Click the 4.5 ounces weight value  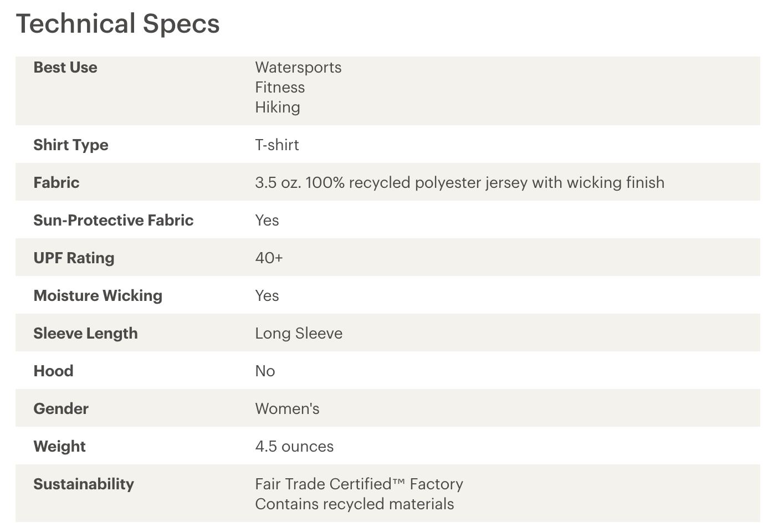294,447
